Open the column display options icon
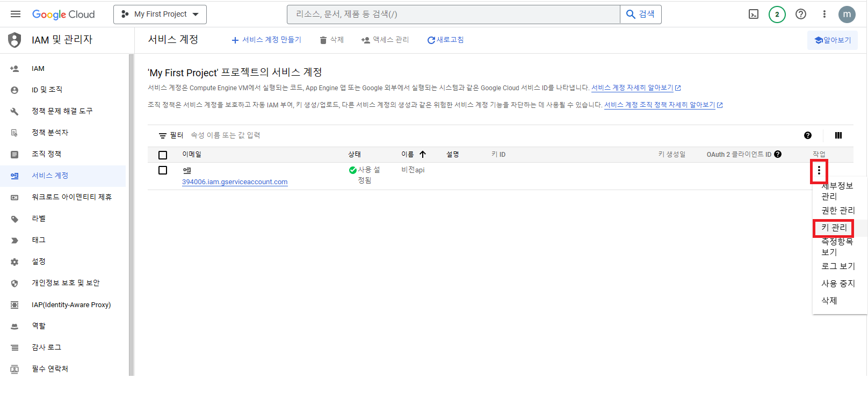The height and width of the screenshot is (414, 868). (x=838, y=135)
